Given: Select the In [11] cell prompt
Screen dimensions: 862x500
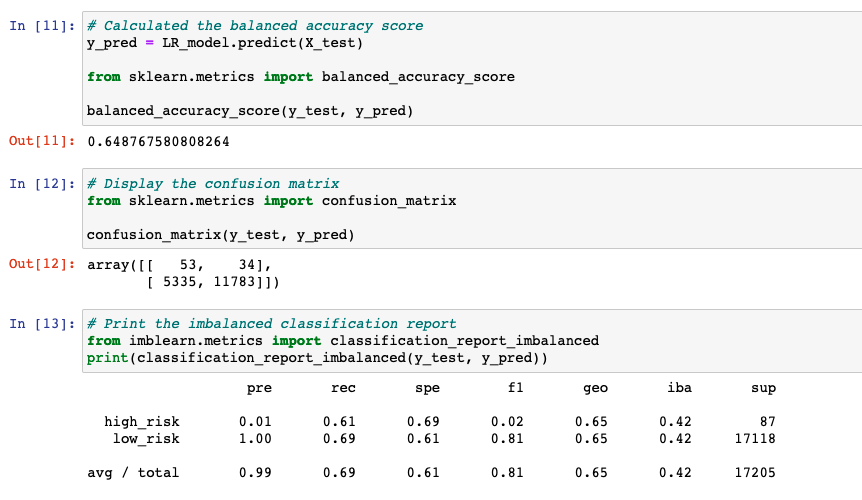Looking at the screenshot, I should click(x=42, y=26).
